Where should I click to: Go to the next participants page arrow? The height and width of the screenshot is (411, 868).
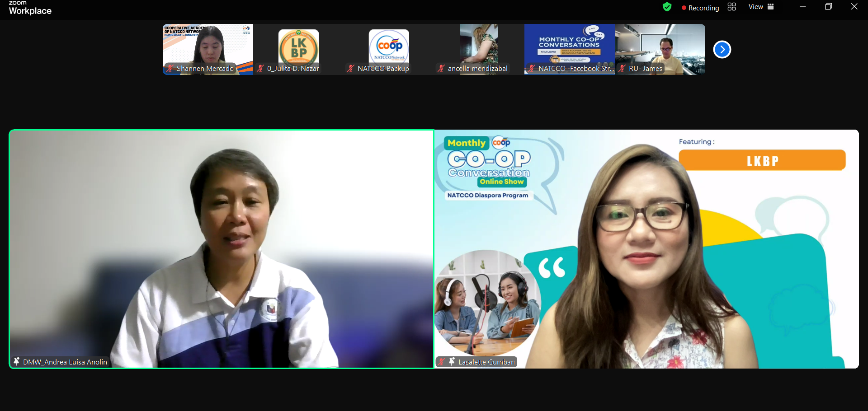pyautogui.click(x=722, y=50)
